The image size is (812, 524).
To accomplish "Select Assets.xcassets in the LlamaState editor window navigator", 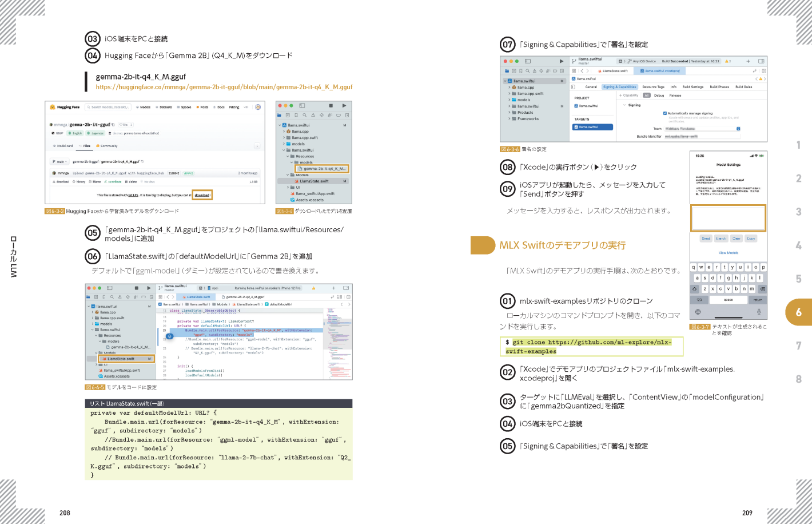I will (x=117, y=376).
